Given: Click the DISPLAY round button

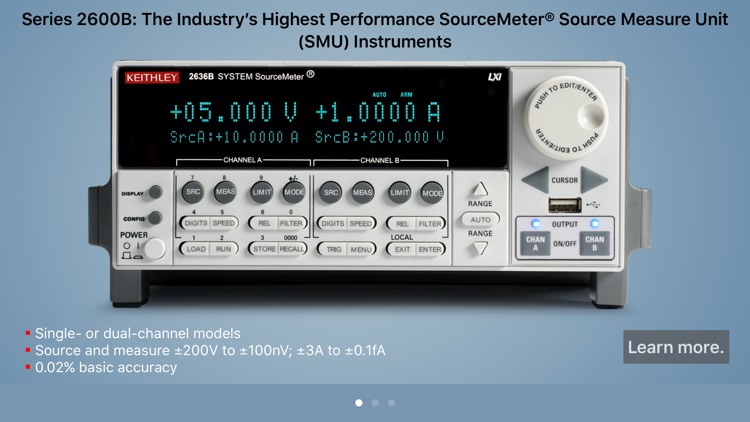Looking at the screenshot, I should [155, 192].
